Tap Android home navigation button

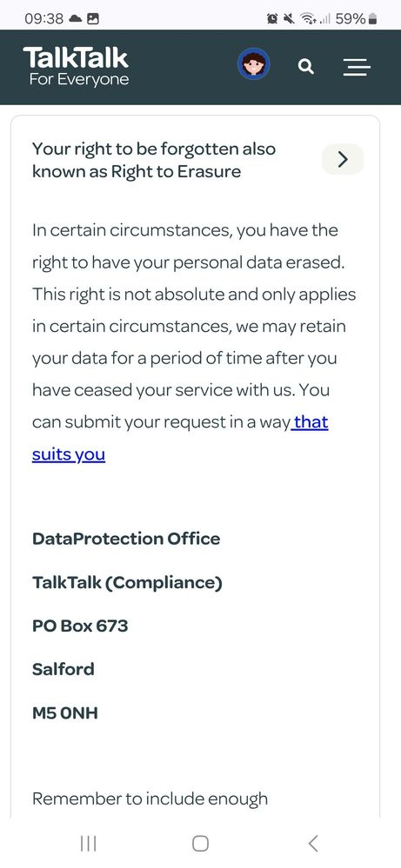coord(200,843)
